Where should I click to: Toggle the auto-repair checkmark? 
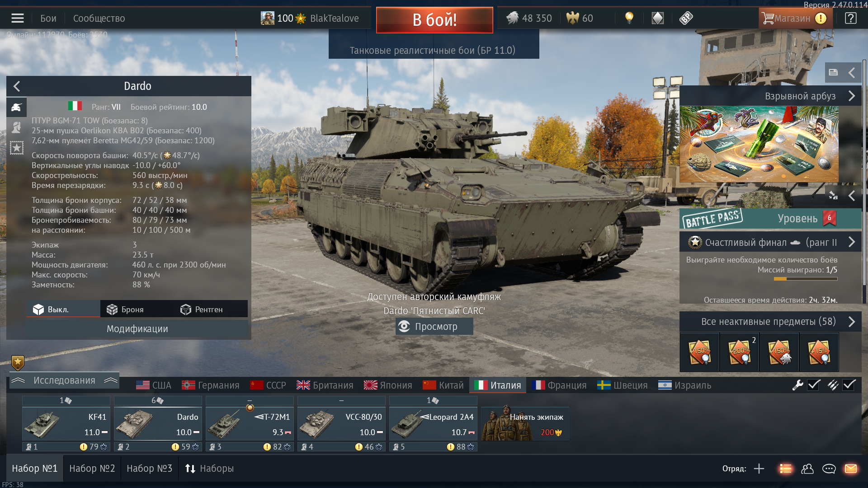[814, 385]
